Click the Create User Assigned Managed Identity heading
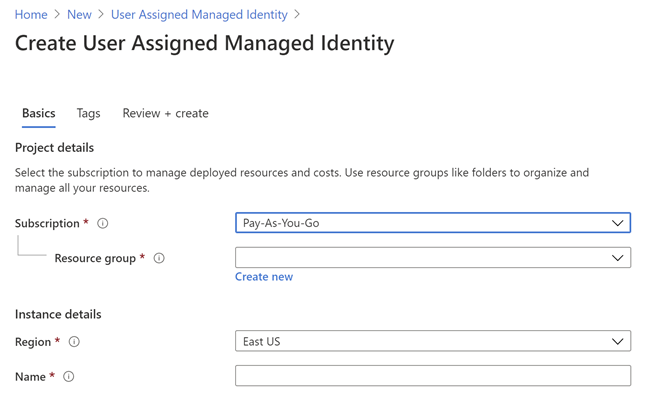 [x=204, y=44]
